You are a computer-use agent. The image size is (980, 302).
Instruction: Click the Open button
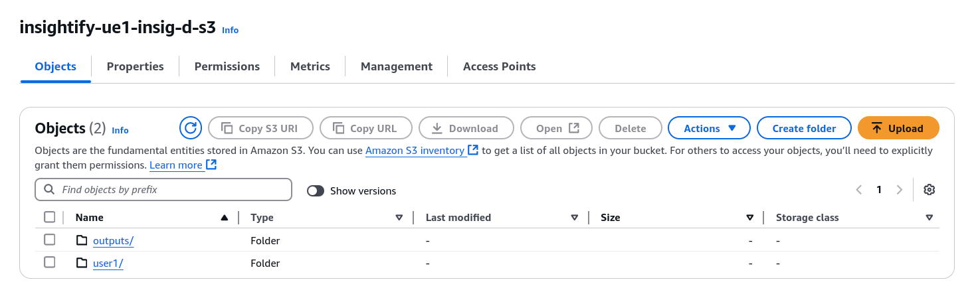point(557,128)
